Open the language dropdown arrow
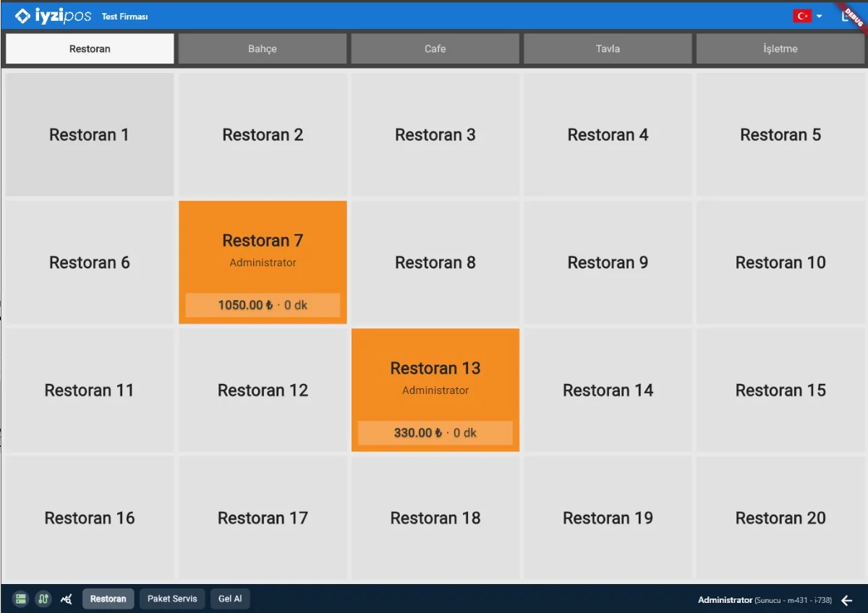The width and height of the screenshot is (868, 613). click(x=819, y=16)
